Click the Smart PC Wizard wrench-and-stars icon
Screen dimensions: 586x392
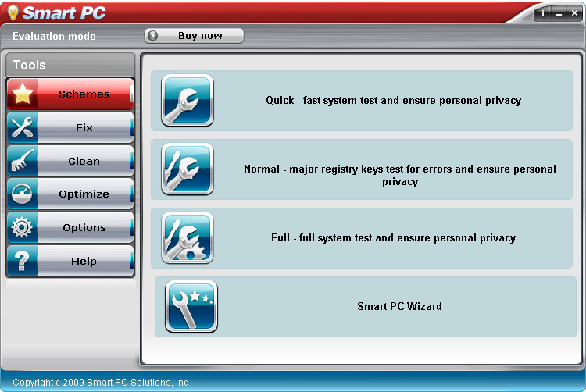pyautogui.click(x=191, y=306)
